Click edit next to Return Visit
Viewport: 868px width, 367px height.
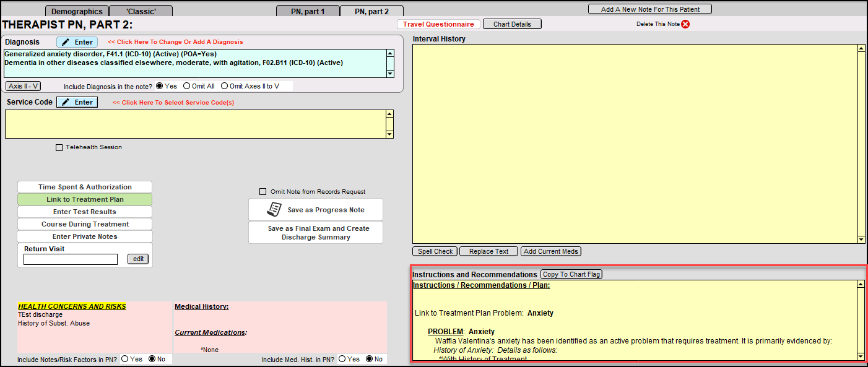click(x=137, y=259)
